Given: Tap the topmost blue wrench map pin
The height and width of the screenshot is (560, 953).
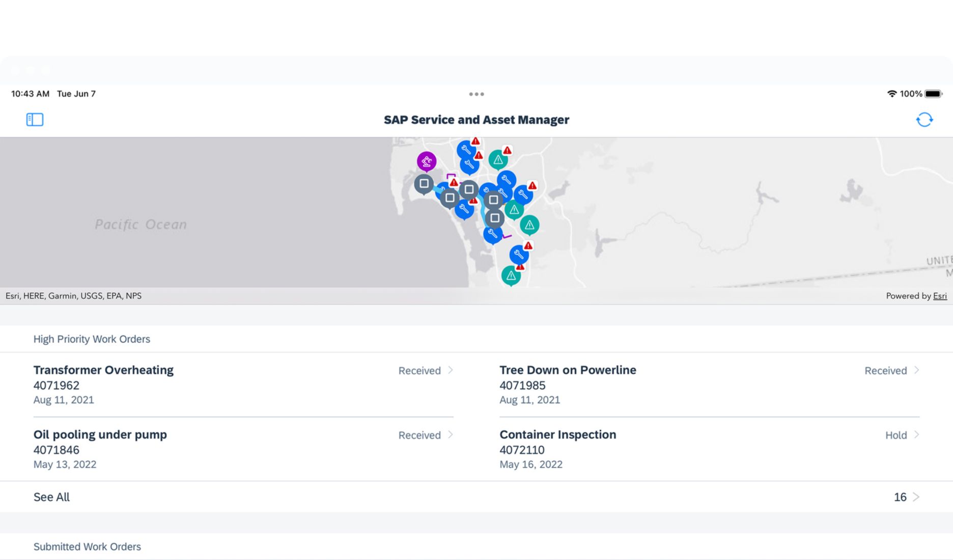Looking at the screenshot, I should pos(466,150).
